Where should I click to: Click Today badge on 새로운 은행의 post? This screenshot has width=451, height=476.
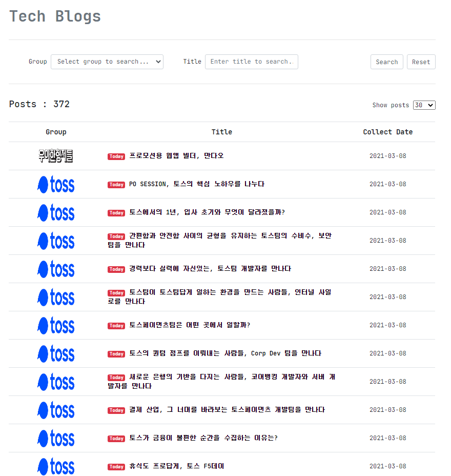116,378
